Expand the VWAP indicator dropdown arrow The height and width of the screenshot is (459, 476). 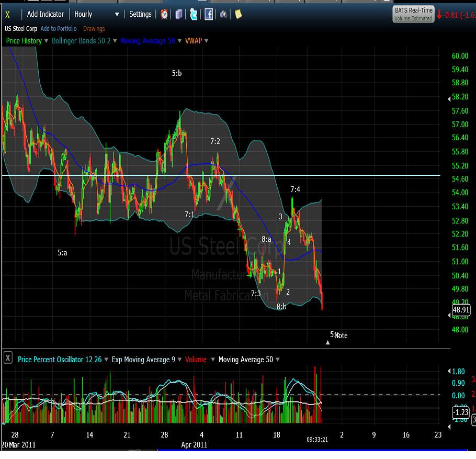click(207, 41)
